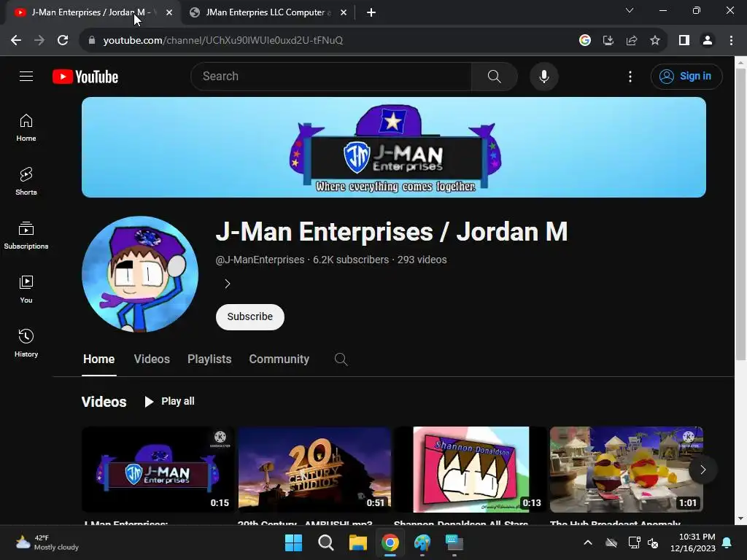747x560 pixels.
Task: Reload the page with the refresh button
Action: pyautogui.click(x=63, y=40)
